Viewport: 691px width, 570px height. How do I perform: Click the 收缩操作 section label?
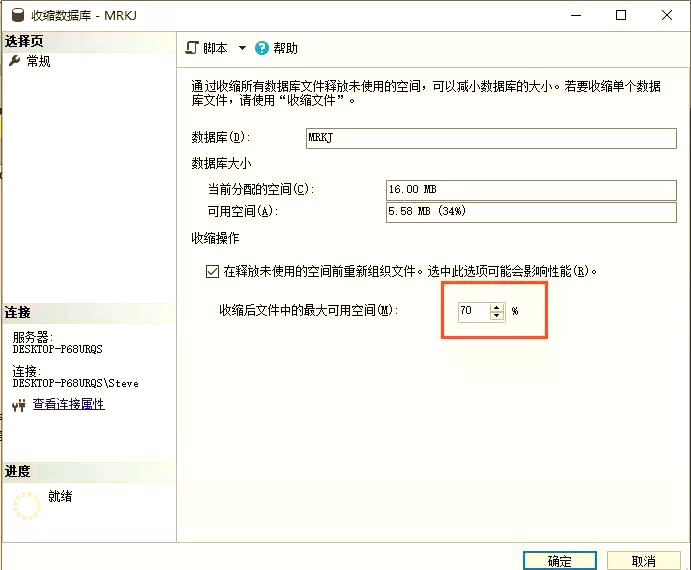[215, 238]
